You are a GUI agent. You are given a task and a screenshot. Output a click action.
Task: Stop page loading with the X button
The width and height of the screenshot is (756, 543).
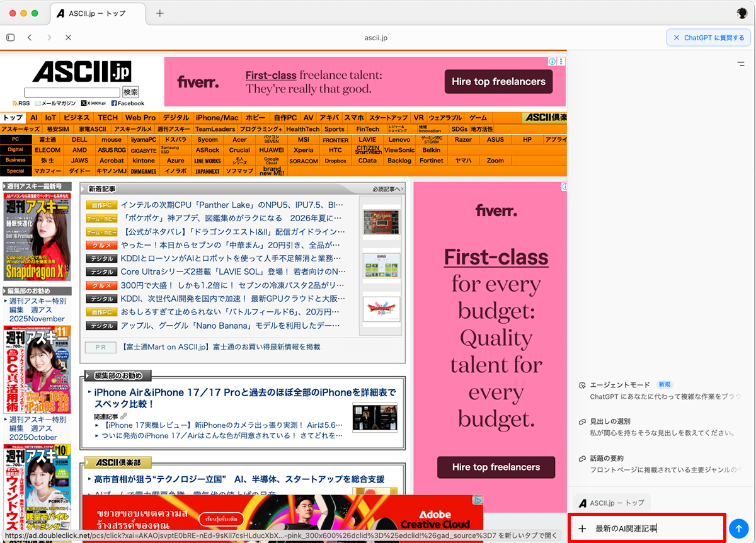pos(68,38)
